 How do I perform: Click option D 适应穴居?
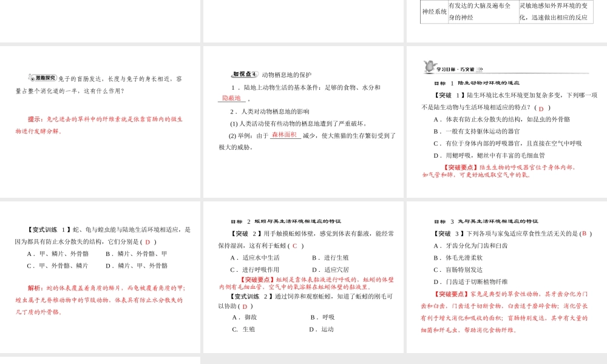tap(330, 269)
